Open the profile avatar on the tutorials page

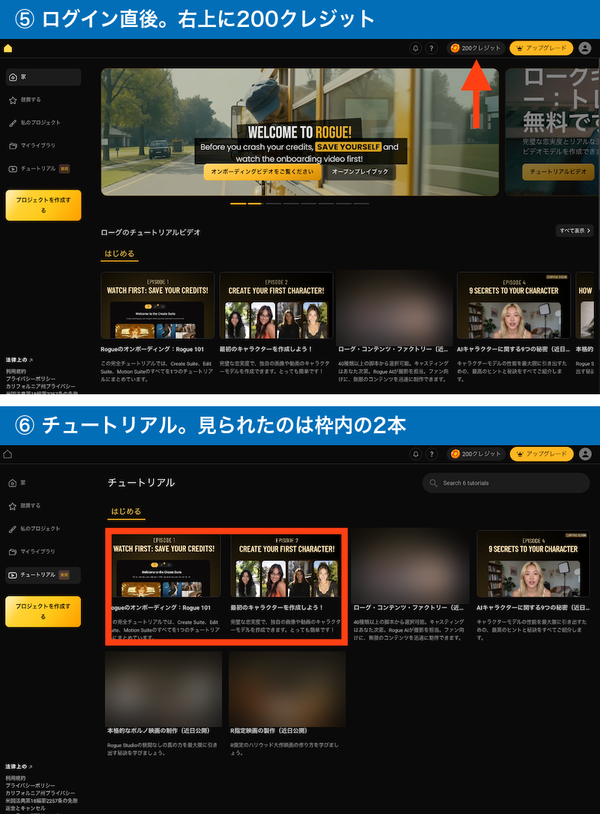pyautogui.click(x=585, y=454)
